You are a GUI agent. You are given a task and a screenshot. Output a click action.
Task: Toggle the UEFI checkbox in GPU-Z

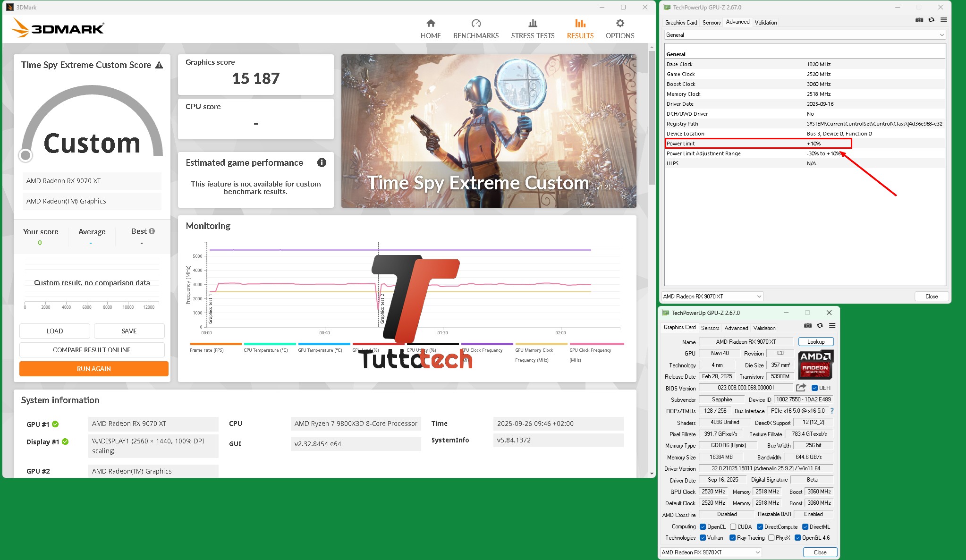[815, 388]
